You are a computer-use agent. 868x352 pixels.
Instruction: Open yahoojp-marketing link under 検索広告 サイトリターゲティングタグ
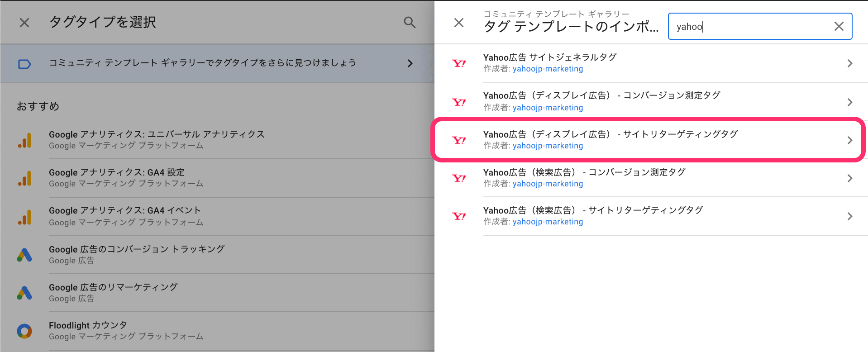pos(548,222)
